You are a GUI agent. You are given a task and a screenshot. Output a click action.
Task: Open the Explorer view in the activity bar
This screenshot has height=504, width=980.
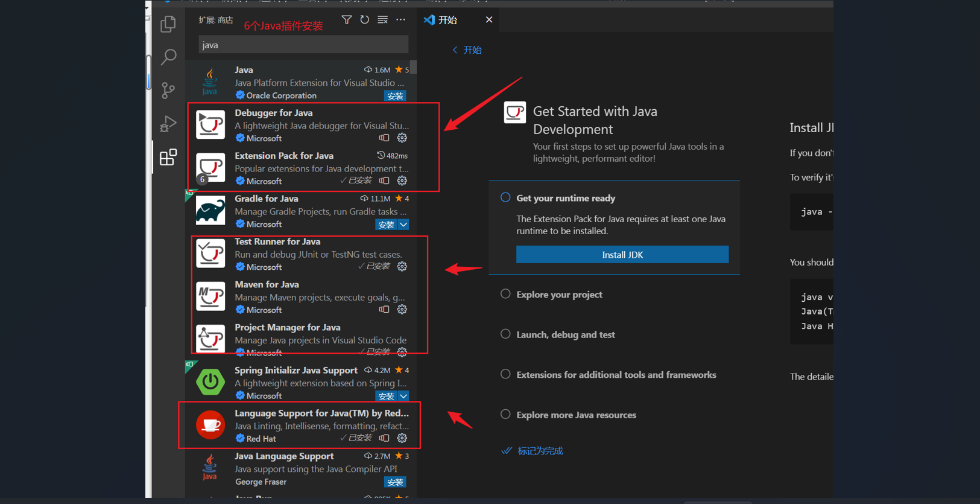pyautogui.click(x=168, y=24)
